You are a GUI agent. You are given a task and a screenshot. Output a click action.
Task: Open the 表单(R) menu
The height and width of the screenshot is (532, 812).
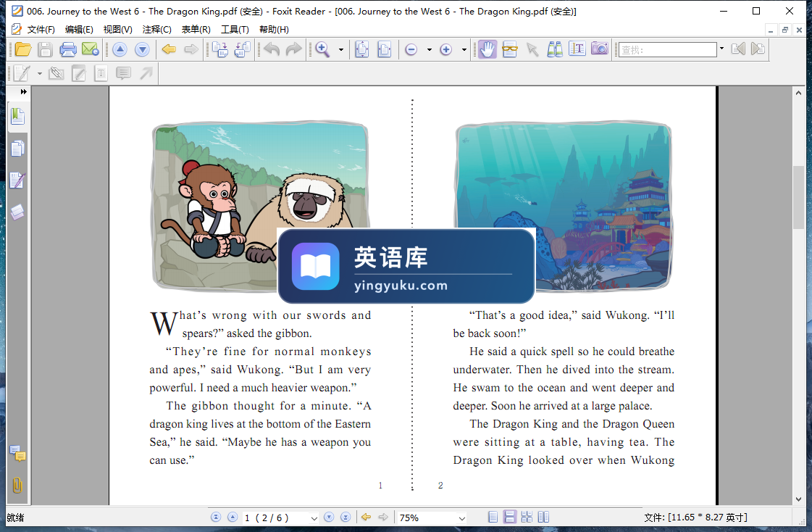(x=196, y=30)
